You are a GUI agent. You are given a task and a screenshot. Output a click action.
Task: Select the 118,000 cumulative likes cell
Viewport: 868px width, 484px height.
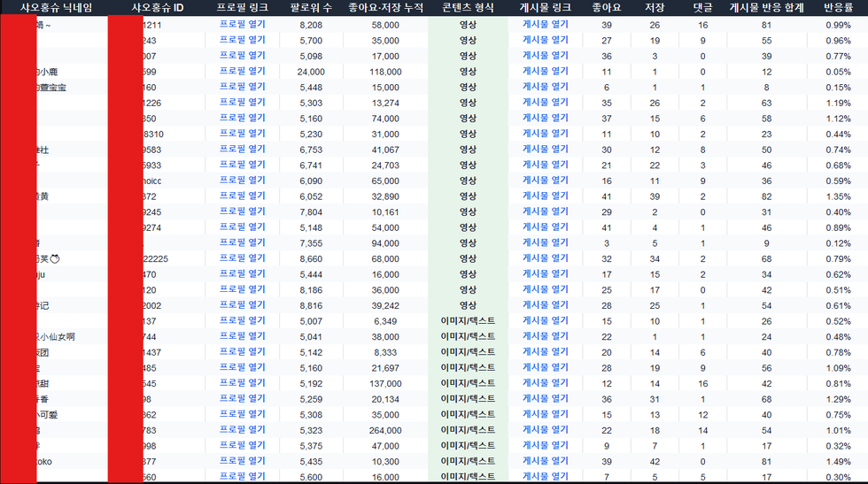pyautogui.click(x=385, y=72)
